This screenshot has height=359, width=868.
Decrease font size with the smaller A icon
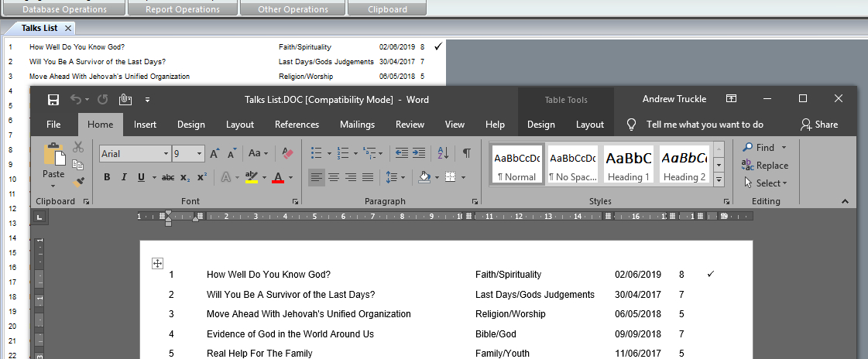coord(232,153)
